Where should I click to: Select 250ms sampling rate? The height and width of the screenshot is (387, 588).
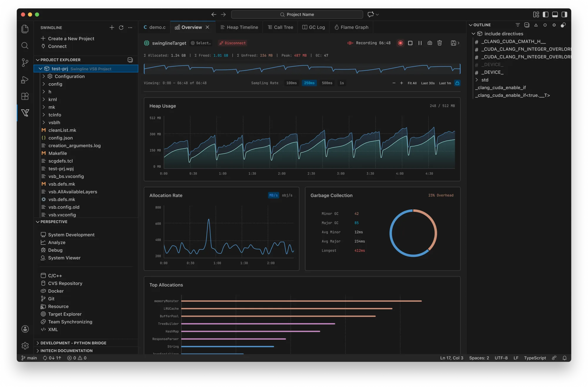point(309,83)
